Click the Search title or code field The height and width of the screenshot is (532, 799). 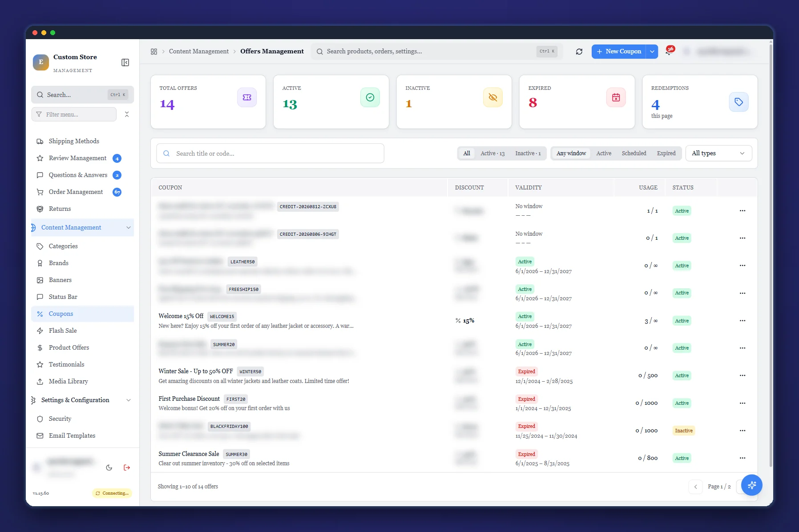(270, 153)
